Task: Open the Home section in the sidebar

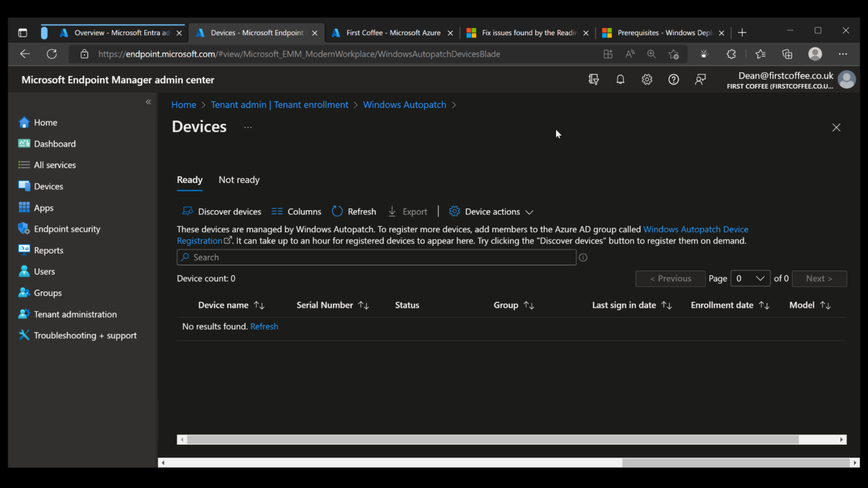Action: coord(45,122)
